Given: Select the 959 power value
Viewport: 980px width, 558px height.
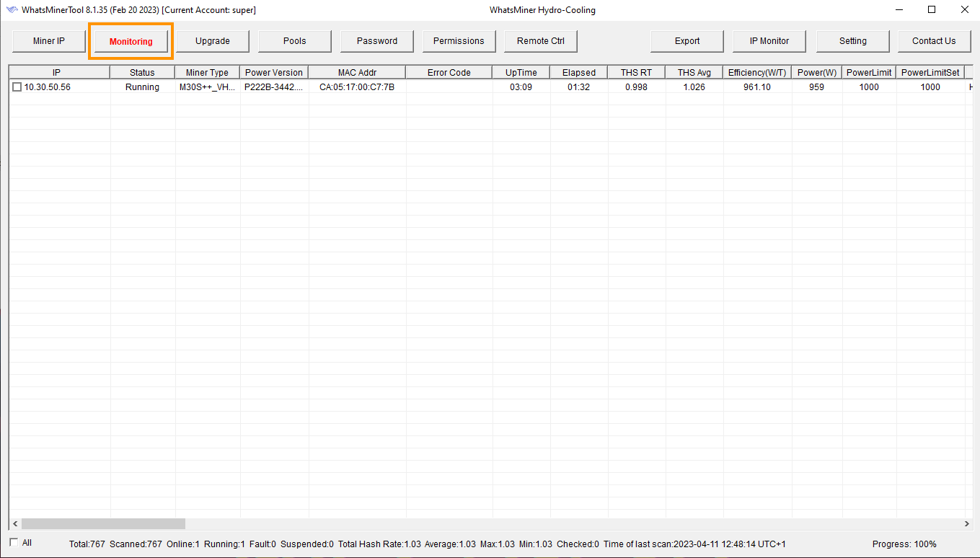Looking at the screenshot, I should click(816, 87).
